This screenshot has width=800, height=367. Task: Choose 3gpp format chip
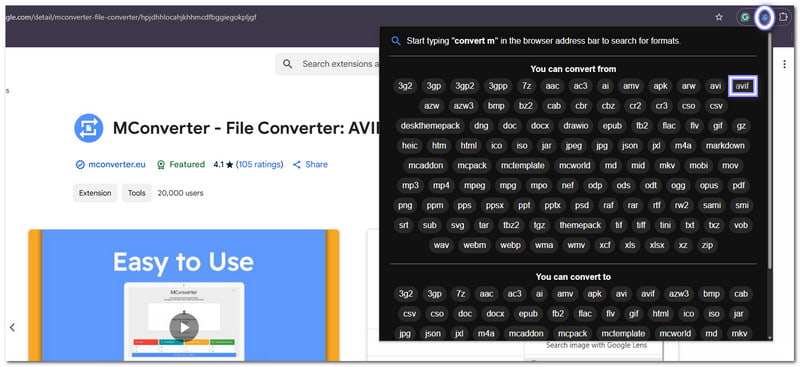[498, 86]
